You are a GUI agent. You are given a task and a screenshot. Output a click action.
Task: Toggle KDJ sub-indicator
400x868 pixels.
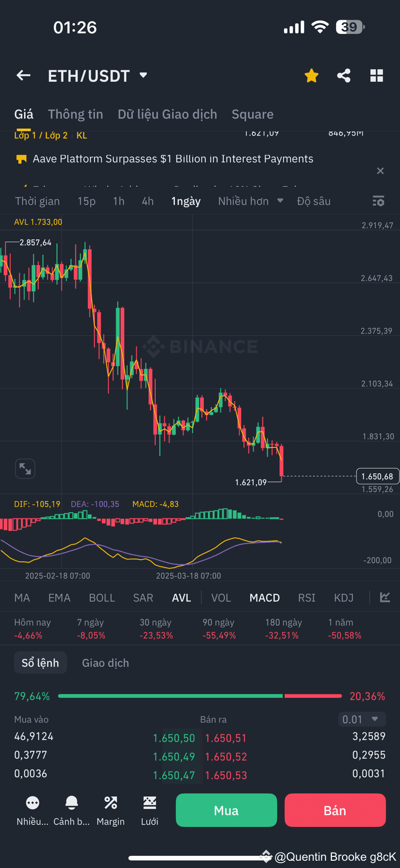[x=344, y=598]
